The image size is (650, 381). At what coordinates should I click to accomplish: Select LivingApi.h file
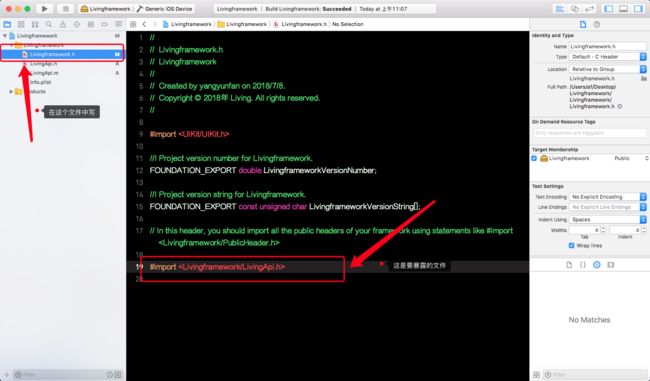coord(44,64)
